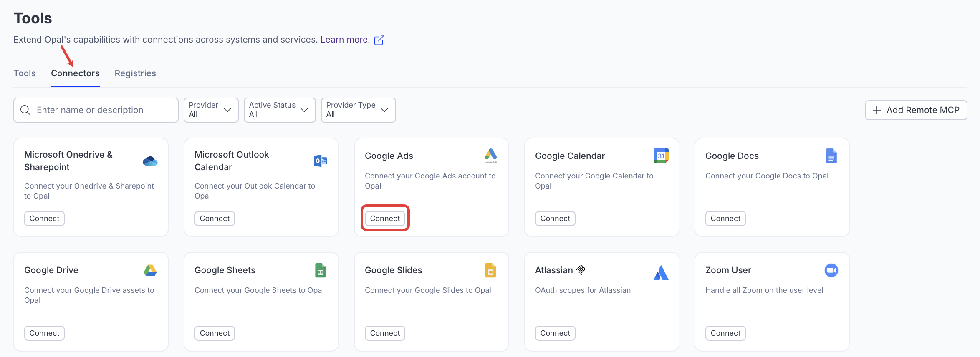Image resolution: width=980 pixels, height=357 pixels.
Task: Switch to the Tools tab
Action: pos(25,73)
